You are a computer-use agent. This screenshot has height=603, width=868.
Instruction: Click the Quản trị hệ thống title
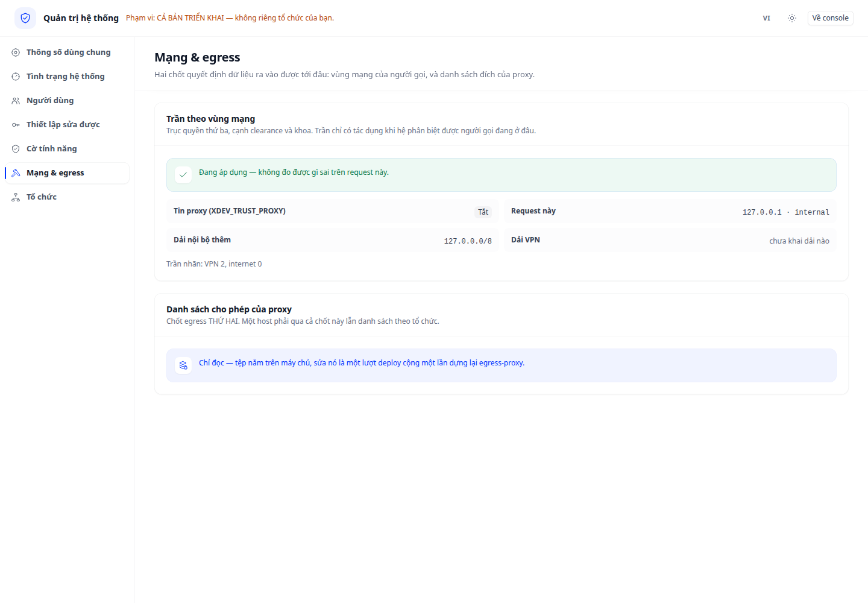click(x=81, y=18)
